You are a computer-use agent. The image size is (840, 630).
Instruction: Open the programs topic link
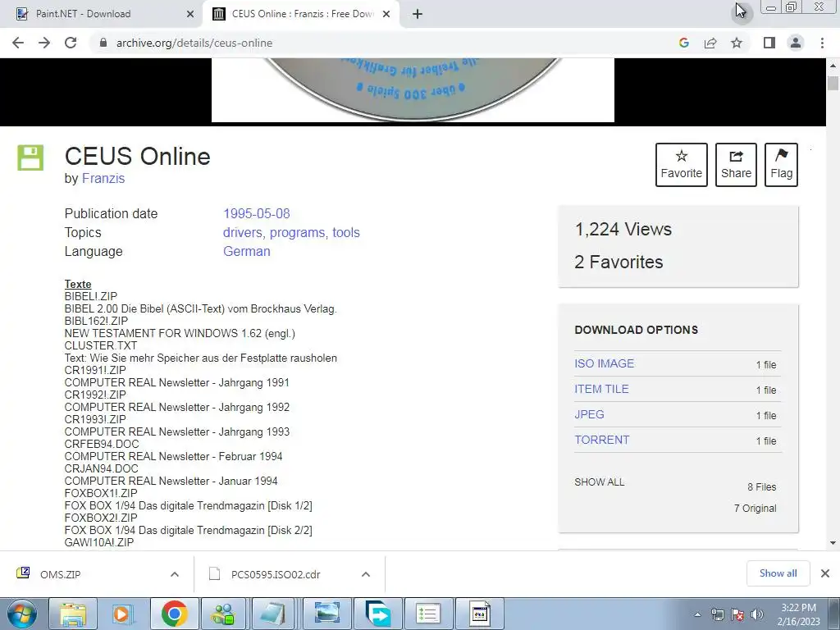click(297, 232)
